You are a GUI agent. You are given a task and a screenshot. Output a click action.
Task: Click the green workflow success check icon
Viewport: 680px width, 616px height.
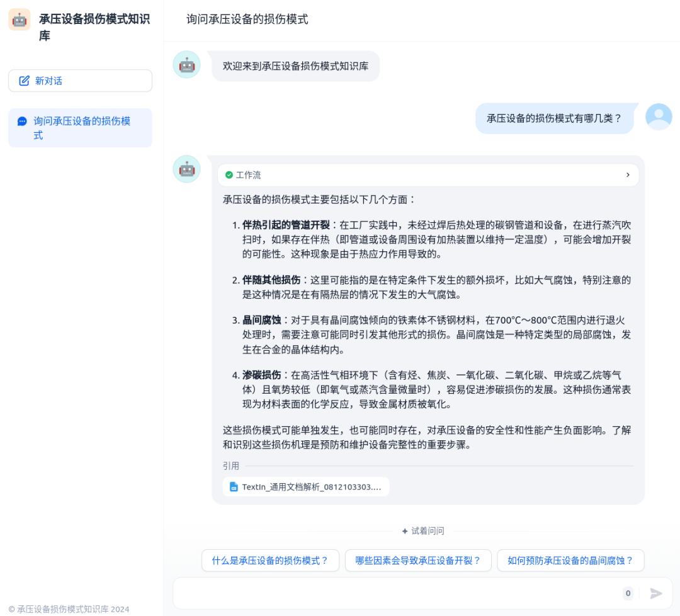pos(229,175)
